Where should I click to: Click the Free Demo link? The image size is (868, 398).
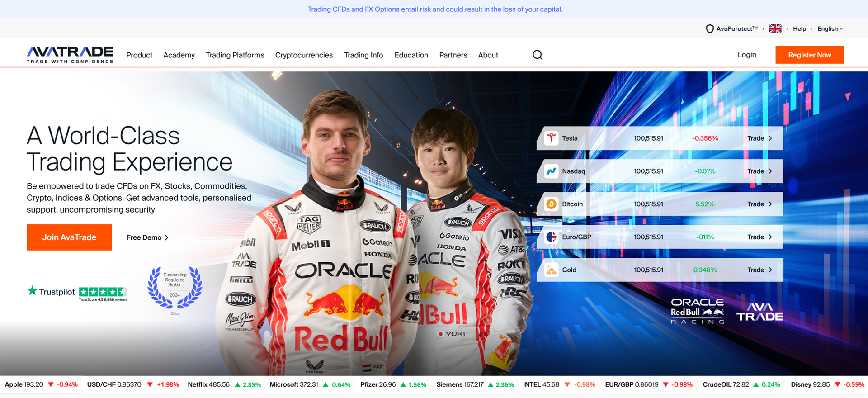[x=147, y=237]
